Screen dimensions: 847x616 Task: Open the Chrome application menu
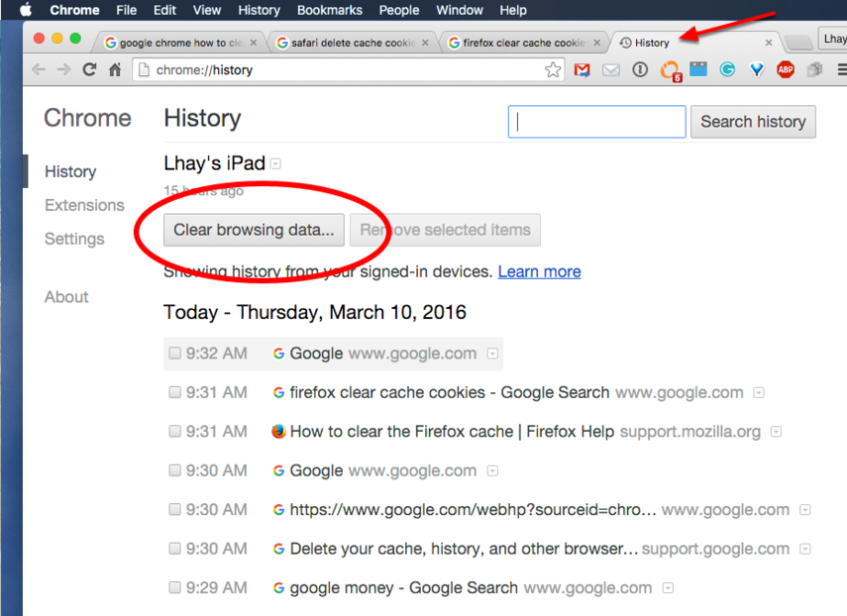[x=74, y=10]
